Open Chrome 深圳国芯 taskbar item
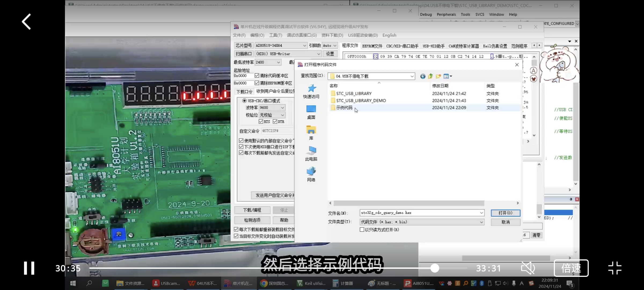 pos(275,283)
